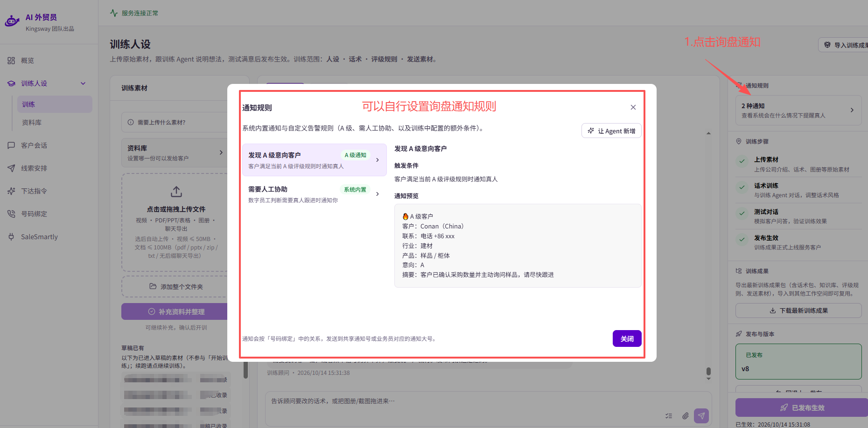
Task: Select 需要人工协助 rule row
Action: [315, 194]
